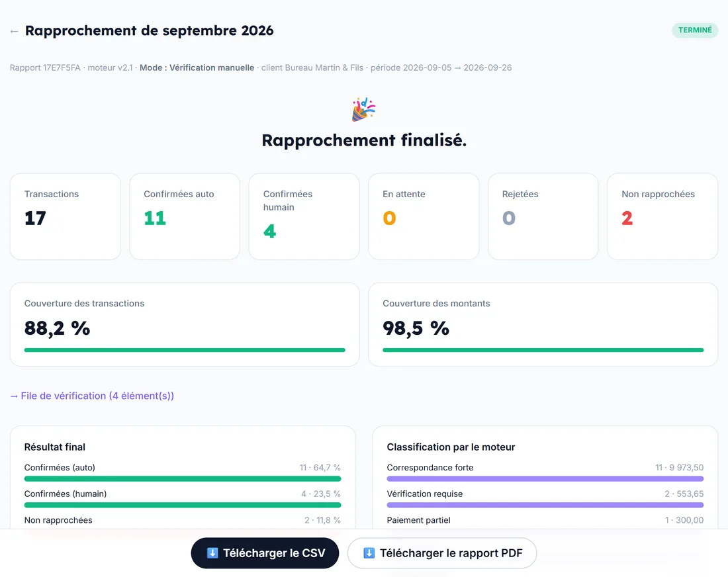Select the Transactions 17 card
Image resolution: width=728 pixels, height=577 pixels.
click(x=66, y=216)
